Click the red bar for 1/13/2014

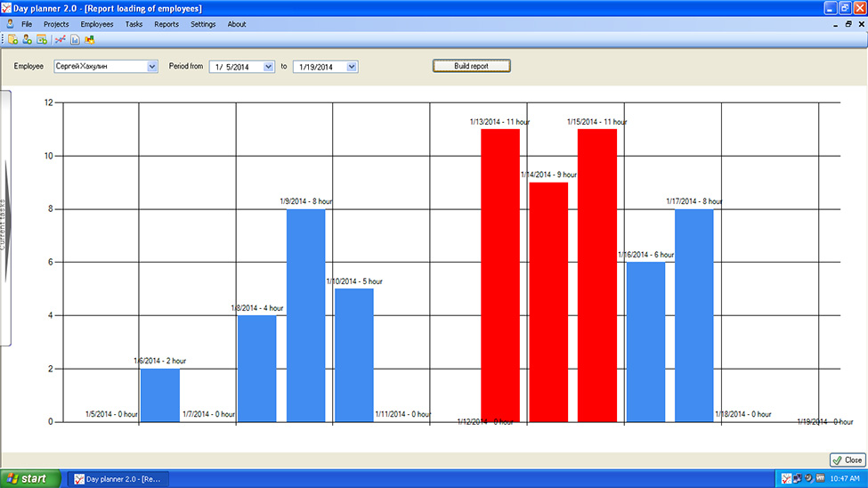(x=500, y=275)
